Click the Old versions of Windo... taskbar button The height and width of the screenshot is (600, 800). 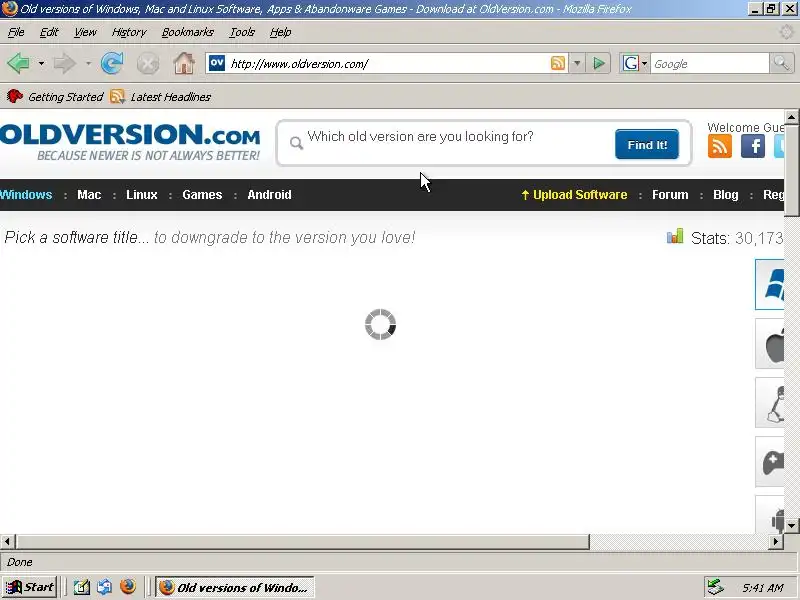[235, 587]
